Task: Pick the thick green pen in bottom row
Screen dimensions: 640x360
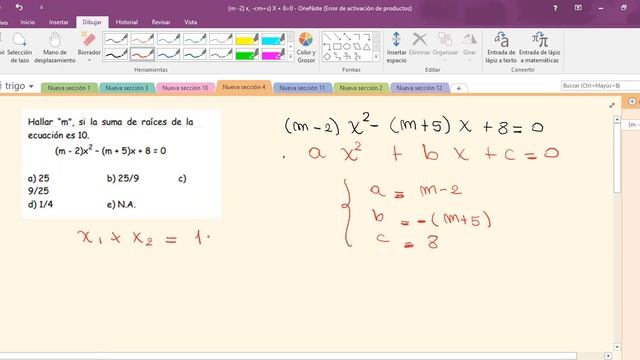Action: pos(194,54)
